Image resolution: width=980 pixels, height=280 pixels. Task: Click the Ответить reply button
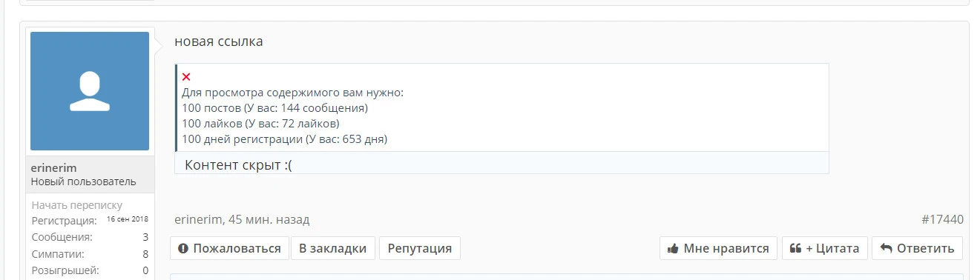click(x=917, y=248)
